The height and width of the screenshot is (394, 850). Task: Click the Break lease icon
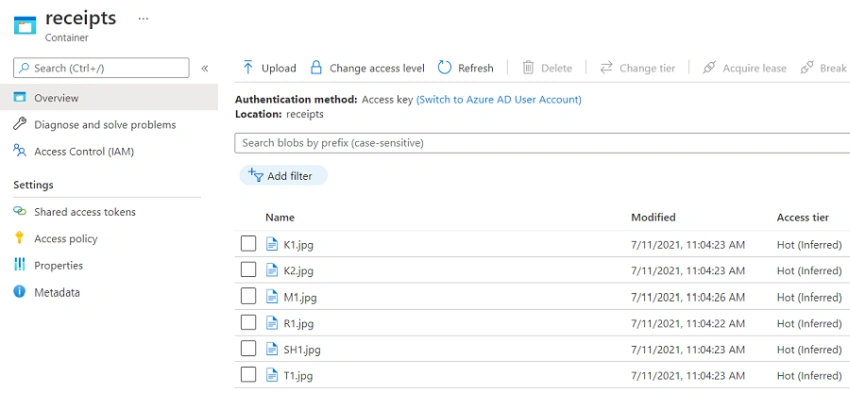(x=807, y=67)
